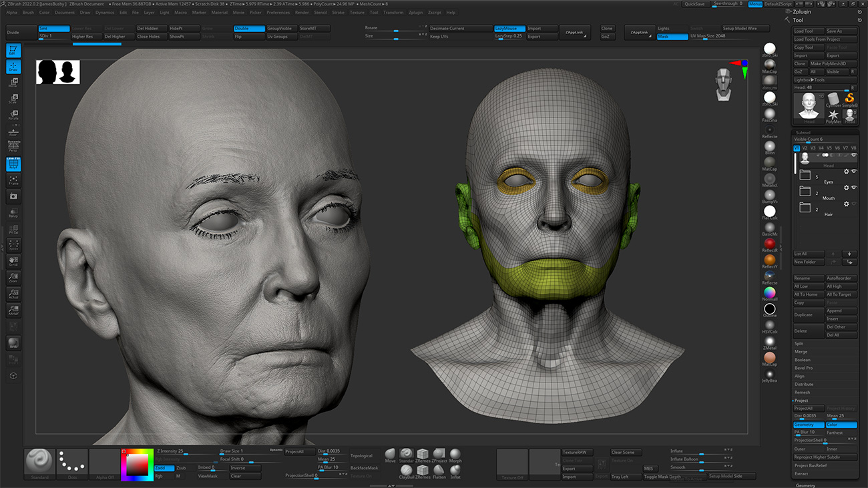Select the Move sculpting brush icon
Viewport: 868px width, 488px height.
pyautogui.click(x=391, y=454)
